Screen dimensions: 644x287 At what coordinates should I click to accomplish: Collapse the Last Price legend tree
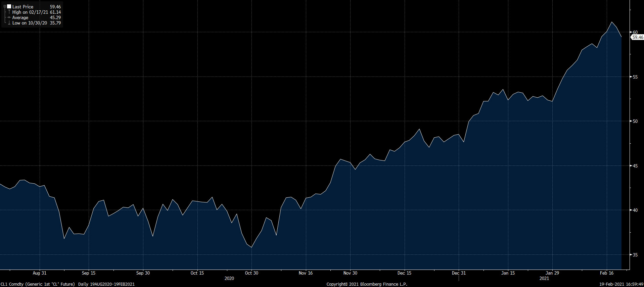[5, 7]
